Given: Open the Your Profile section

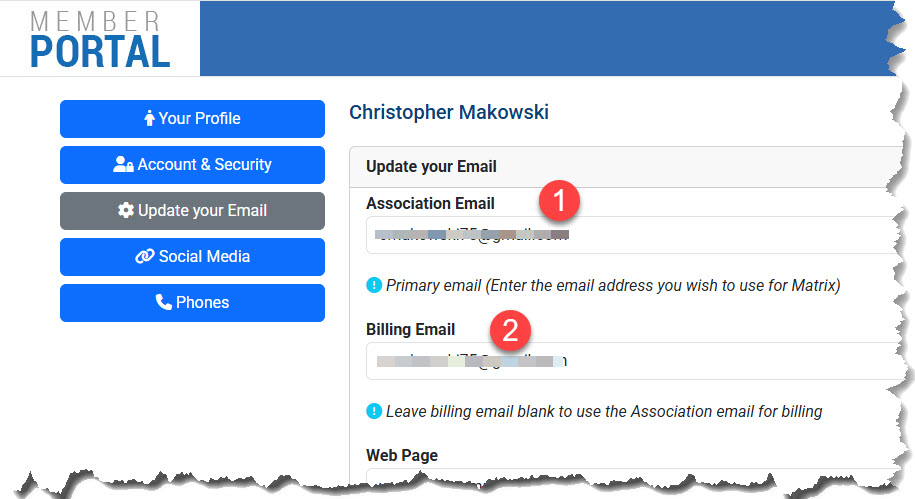Looking at the screenshot, I should point(192,119).
